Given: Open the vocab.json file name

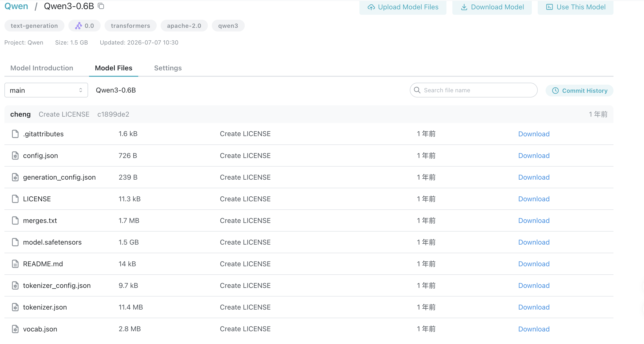Looking at the screenshot, I should click(40, 329).
